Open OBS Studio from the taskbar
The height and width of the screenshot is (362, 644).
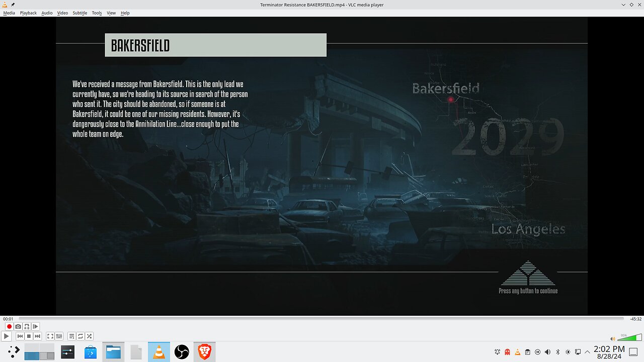pyautogui.click(x=182, y=352)
